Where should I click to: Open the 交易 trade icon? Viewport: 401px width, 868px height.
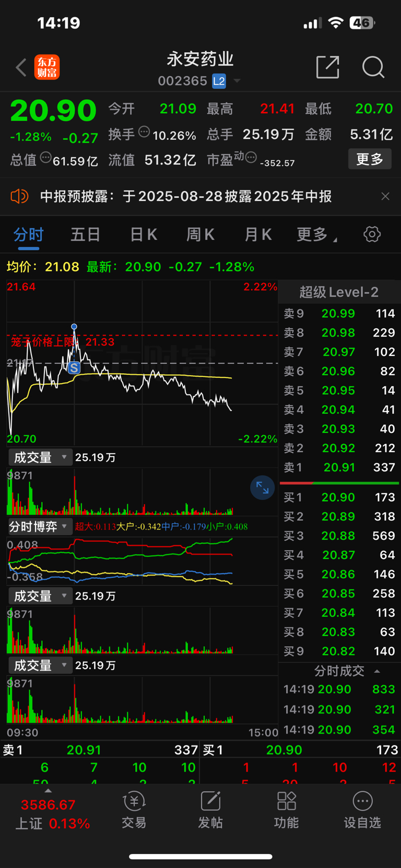pos(134,811)
